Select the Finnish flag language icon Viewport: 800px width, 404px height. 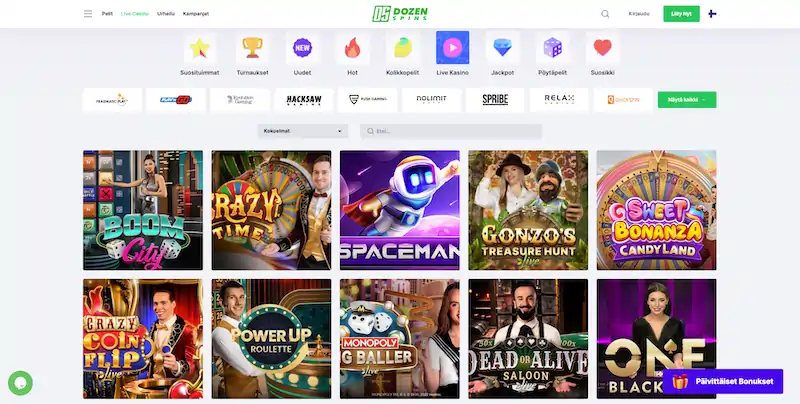712,14
